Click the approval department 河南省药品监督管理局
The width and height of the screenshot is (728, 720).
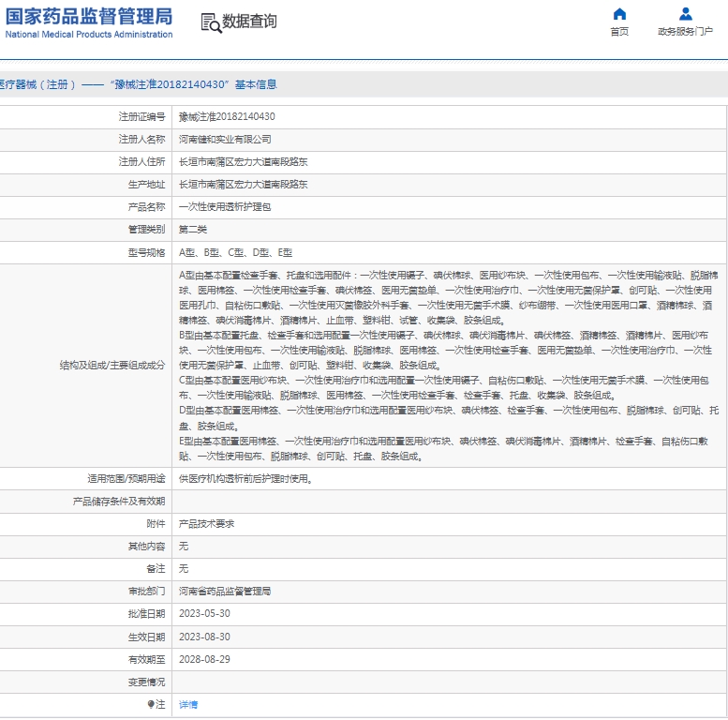point(225,592)
